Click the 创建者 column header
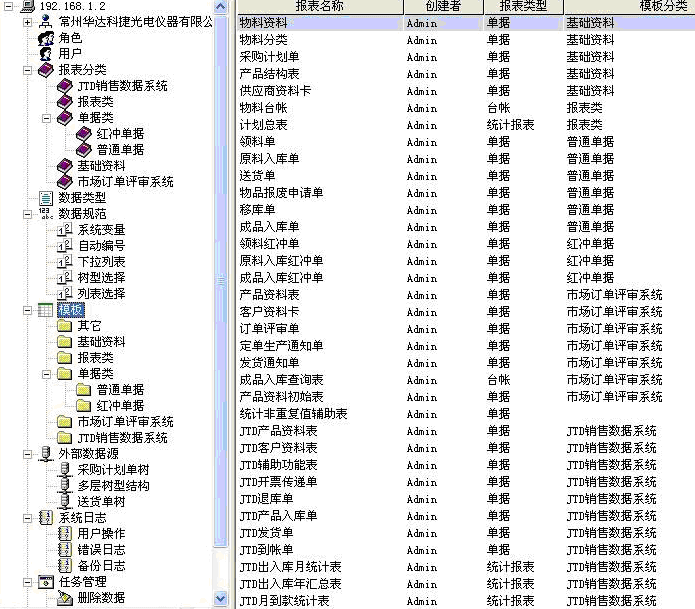 tap(443, 6)
